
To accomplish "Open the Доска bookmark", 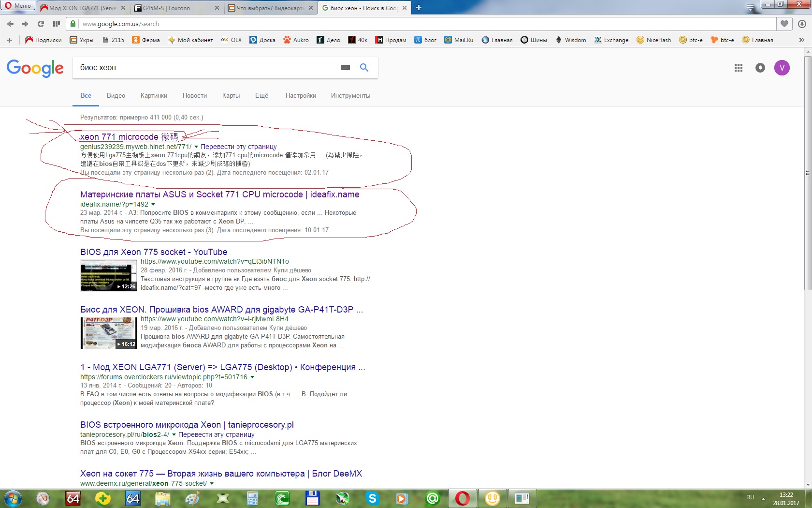I will point(262,40).
